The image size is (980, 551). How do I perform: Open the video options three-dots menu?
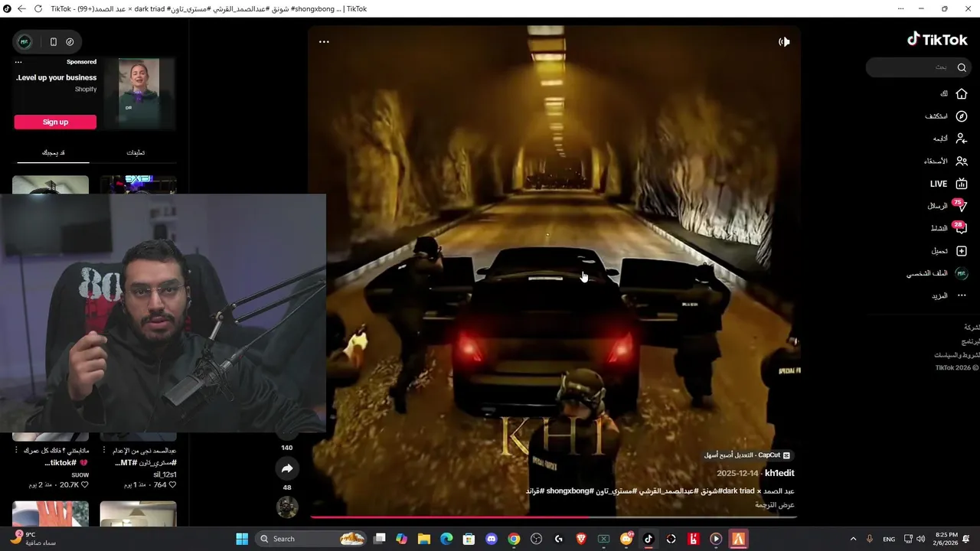tap(324, 42)
